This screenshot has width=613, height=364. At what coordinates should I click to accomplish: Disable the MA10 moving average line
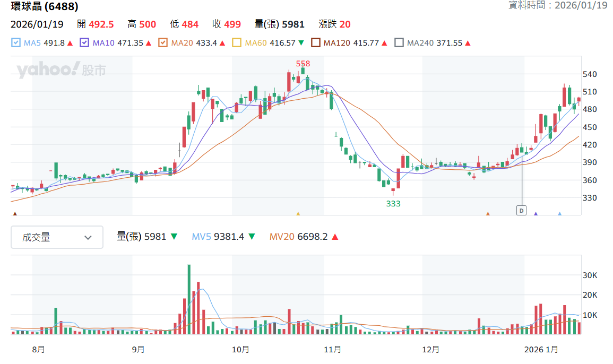pyautogui.click(x=84, y=42)
